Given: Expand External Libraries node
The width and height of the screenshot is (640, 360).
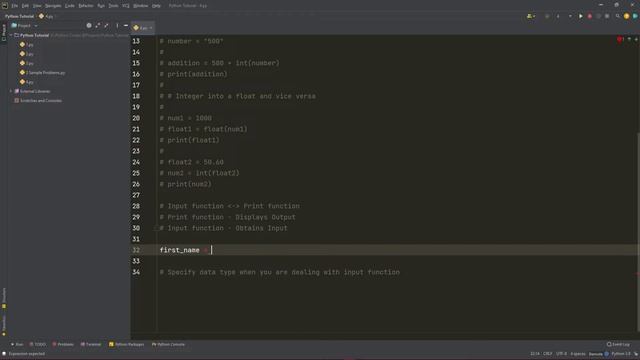Looking at the screenshot, I should click(x=11, y=91).
